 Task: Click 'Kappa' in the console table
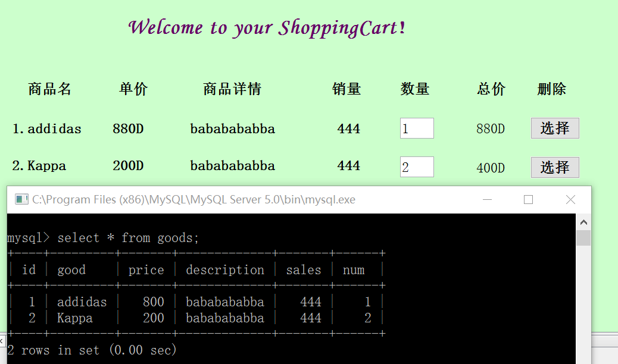75,318
